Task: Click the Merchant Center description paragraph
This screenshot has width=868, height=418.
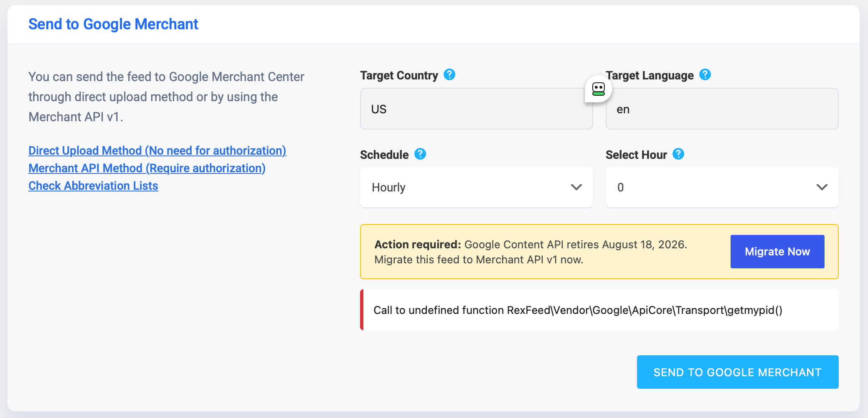Action: (166, 97)
